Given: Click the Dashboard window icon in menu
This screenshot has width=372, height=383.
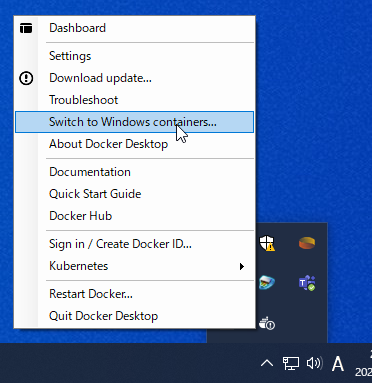Looking at the screenshot, I should tap(26, 28).
